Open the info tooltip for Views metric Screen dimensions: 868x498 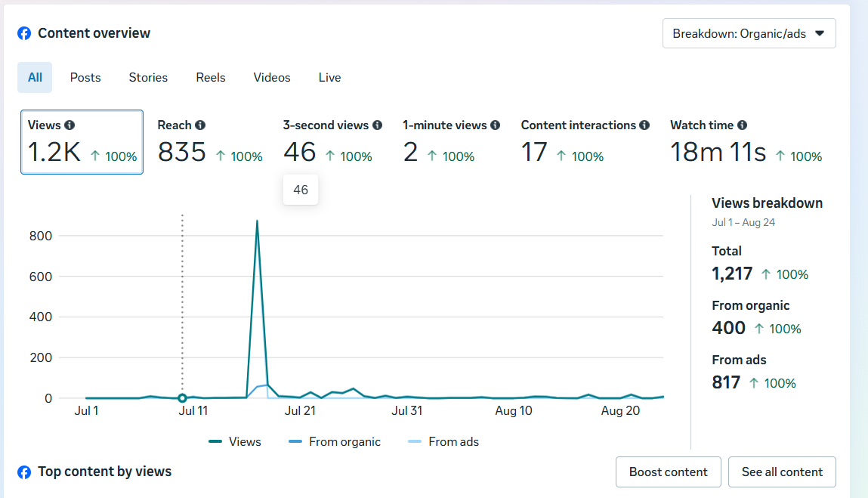[70, 125]
